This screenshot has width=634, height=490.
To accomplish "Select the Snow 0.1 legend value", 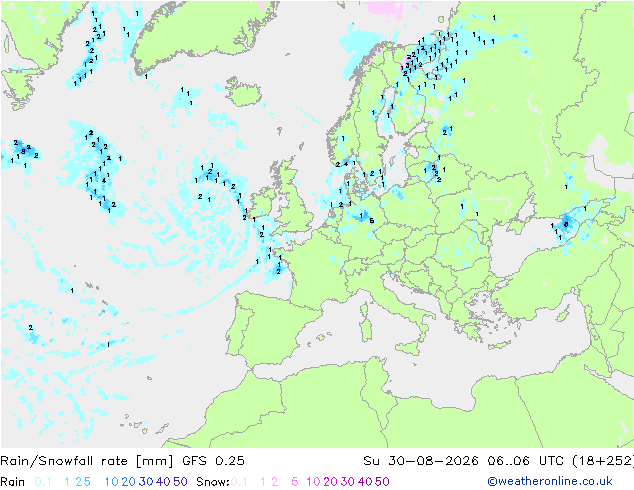I will tap(239, 482).
